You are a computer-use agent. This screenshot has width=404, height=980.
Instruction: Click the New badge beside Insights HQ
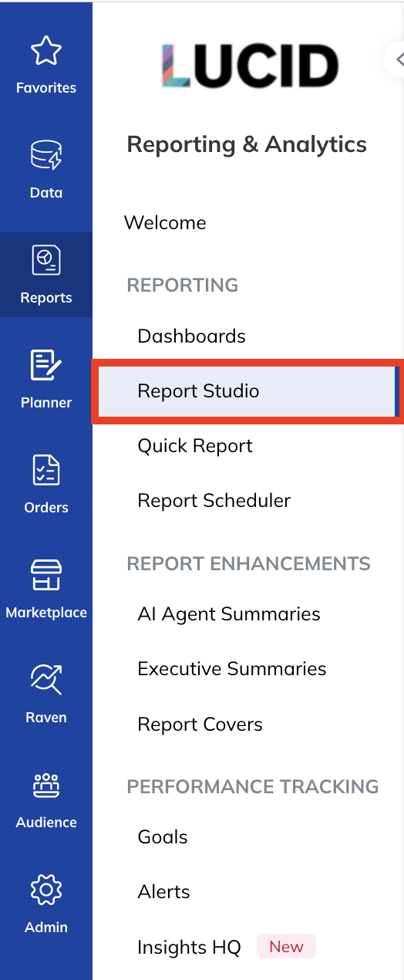pyautogui.click(x=286, y=947)
